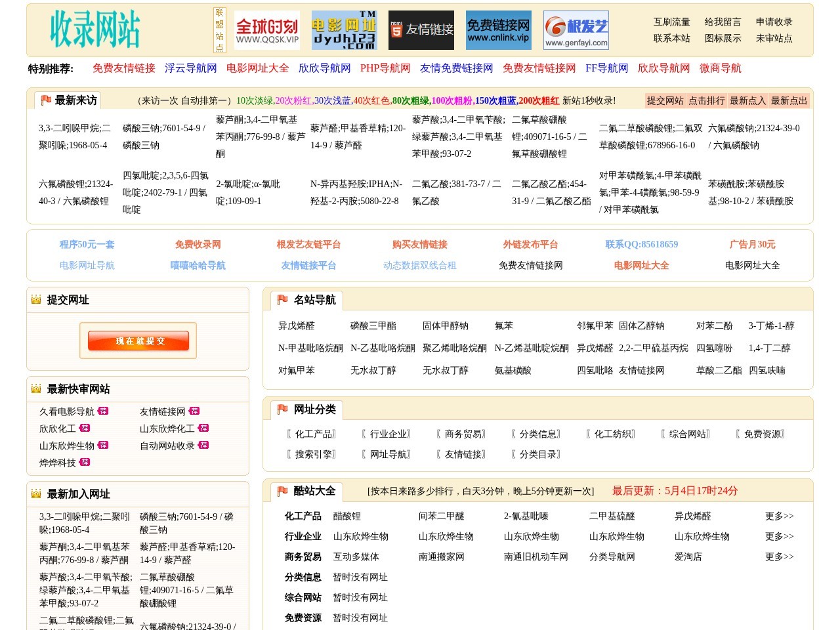
Task: Open 醋酸锂 in 酷站大全
Action: point(347,516)
